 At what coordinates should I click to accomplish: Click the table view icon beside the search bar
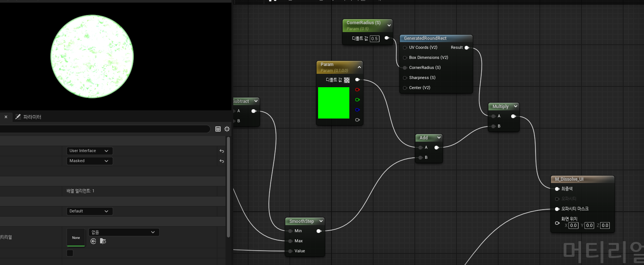tap(218, 129)
